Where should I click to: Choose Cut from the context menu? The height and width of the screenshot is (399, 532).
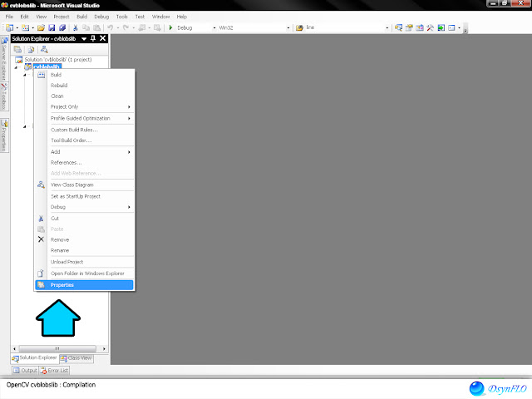pyautogui.click(x=85, y=219)
